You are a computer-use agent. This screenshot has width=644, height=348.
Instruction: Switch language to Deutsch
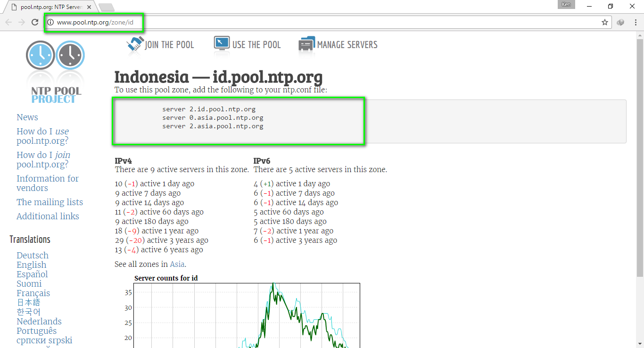(x=33, y=256)
